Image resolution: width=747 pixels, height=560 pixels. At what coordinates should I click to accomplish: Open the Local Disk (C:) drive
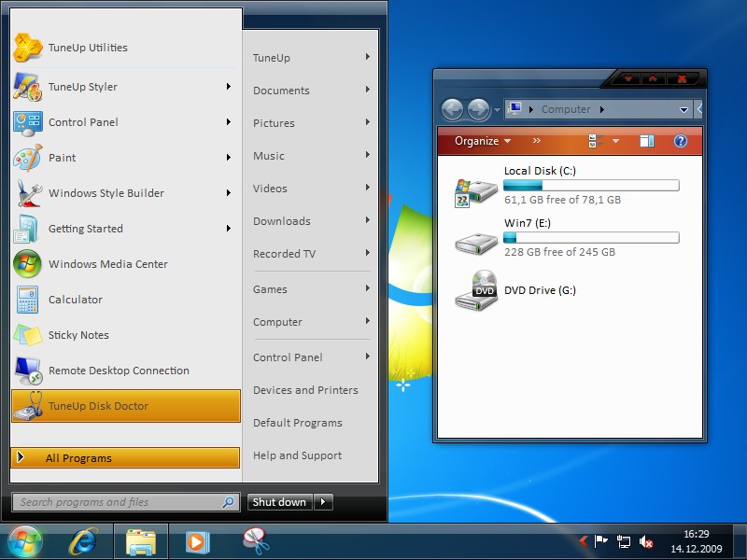pos(541,171)
